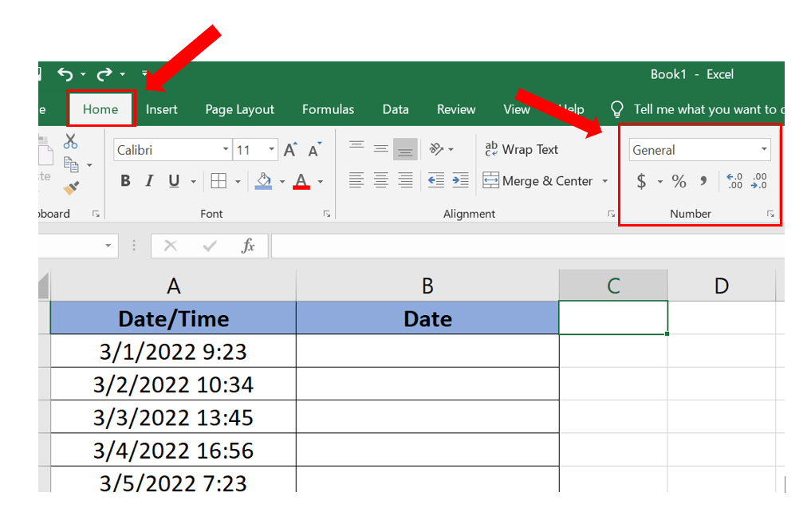The height and width of the screenshot is (532, 811).
Task: Toggle underline on the selection
Action: coord(173,181)
